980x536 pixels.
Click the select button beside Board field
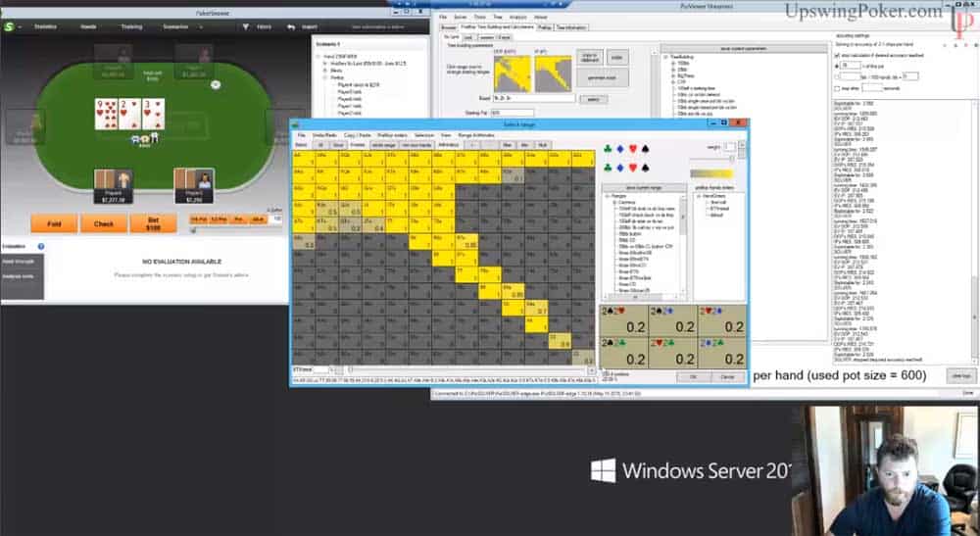click(x=593, y=99)
